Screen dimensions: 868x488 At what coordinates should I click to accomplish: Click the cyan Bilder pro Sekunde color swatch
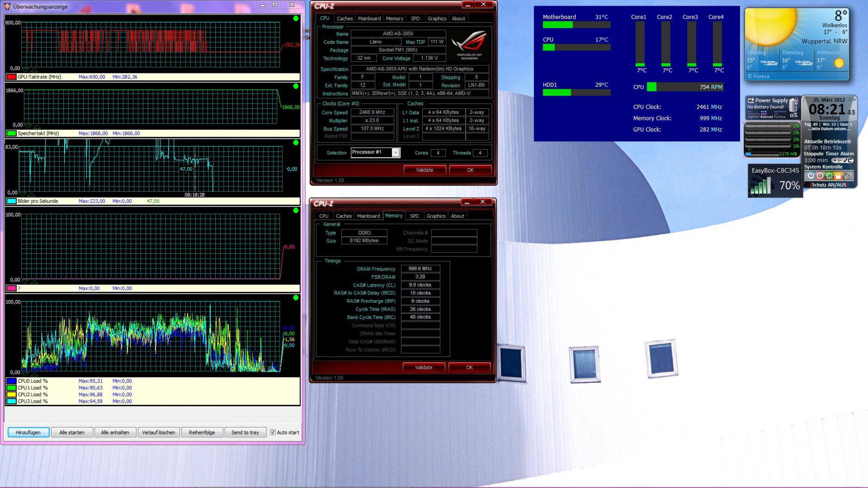[x=11, y=201]
